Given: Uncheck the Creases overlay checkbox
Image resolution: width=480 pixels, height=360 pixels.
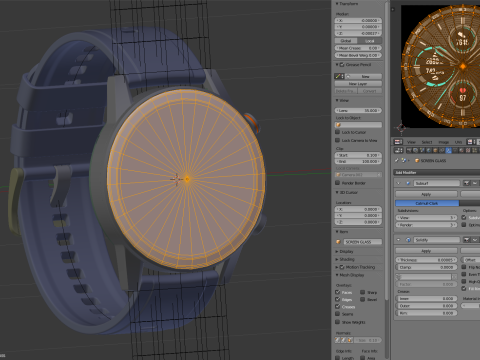Looking at the screenshot, I should point(338,307).
